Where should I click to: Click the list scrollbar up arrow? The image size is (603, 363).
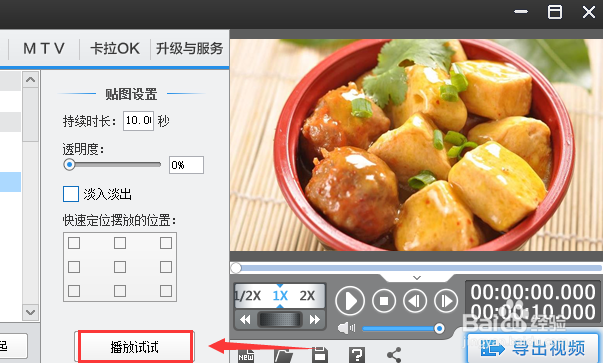point(30,80)
